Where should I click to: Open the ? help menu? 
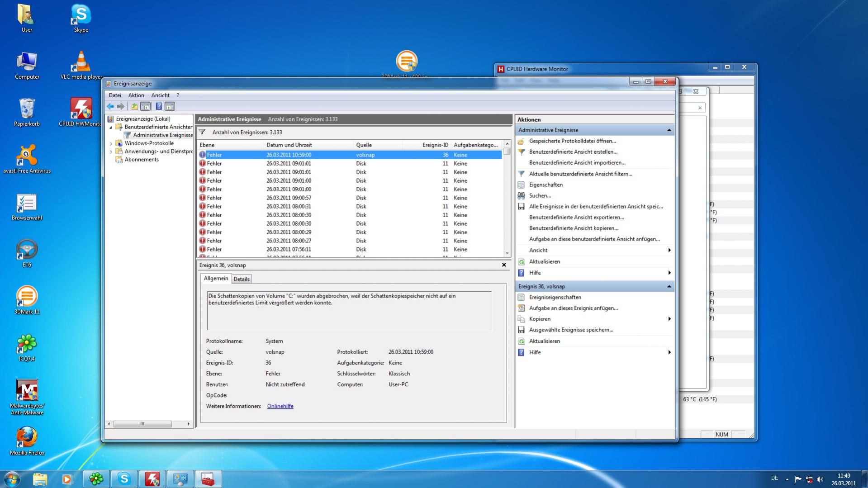[178, 95]
